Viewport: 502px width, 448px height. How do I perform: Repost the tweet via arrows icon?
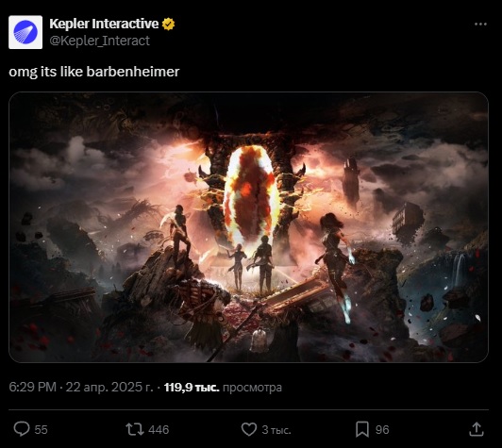134,429
